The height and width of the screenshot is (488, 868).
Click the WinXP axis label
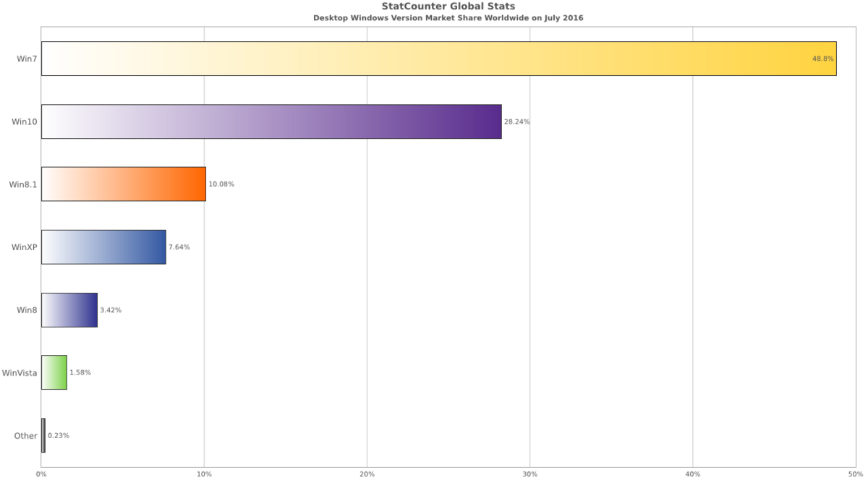pyautogui.click(x=24, y=247)
